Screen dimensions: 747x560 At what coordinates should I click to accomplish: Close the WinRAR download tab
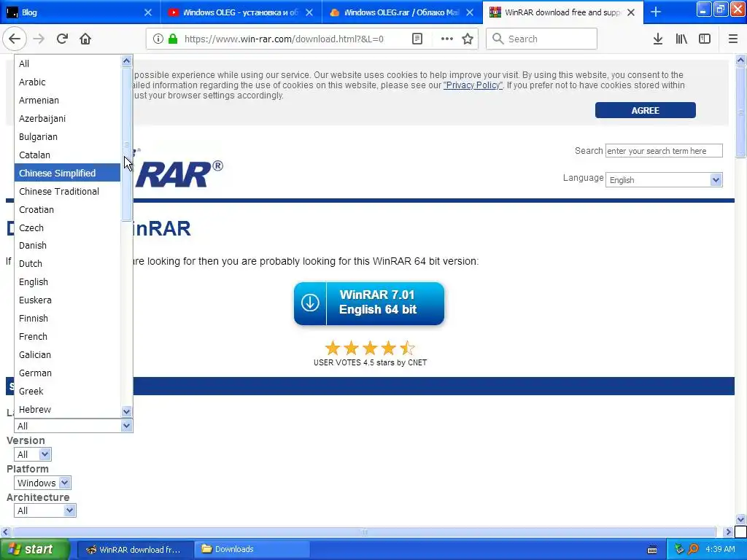click(631, 12)
